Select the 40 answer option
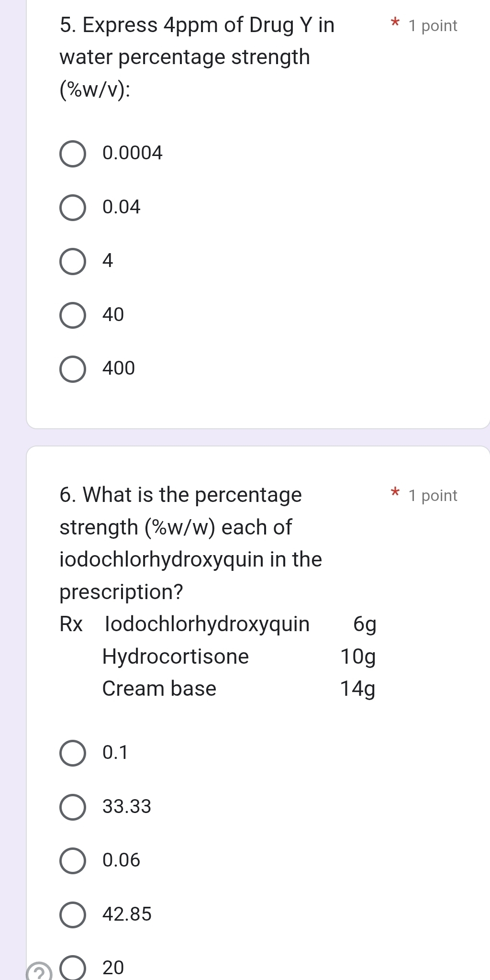The image size is (490, 980). pos(73,315)
